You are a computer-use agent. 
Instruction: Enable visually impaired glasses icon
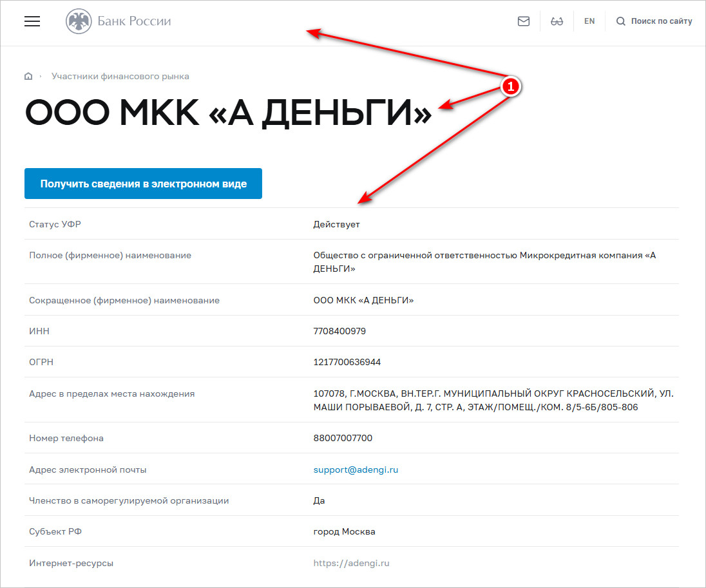[x=557, y=21]
